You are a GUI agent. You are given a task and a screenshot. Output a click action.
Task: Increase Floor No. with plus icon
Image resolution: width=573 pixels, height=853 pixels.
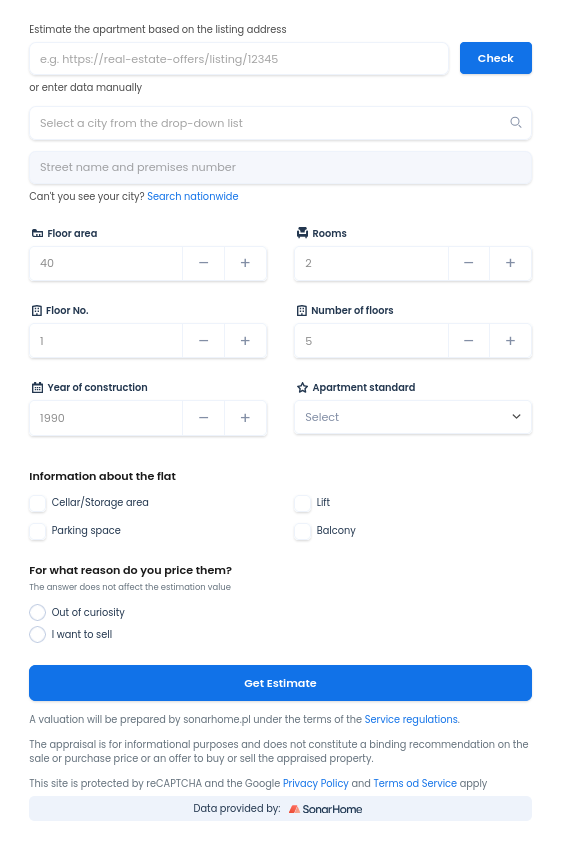(245, 341)
